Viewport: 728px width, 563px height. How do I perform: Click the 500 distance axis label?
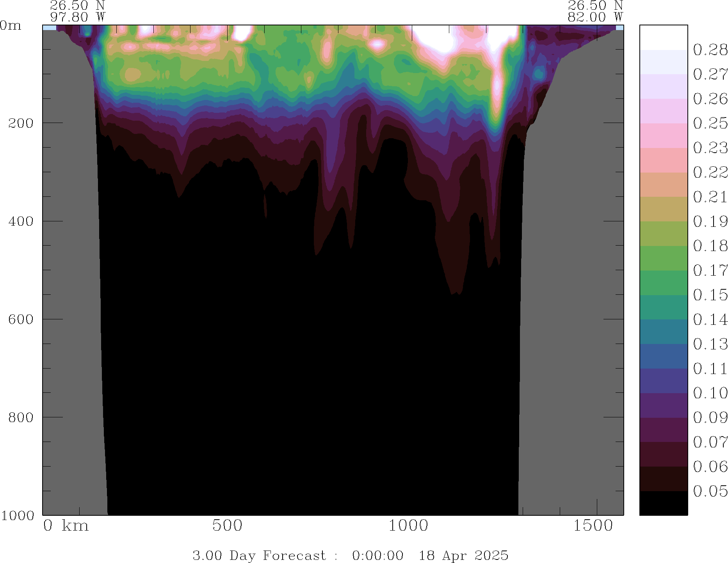[x=227, y=526]
